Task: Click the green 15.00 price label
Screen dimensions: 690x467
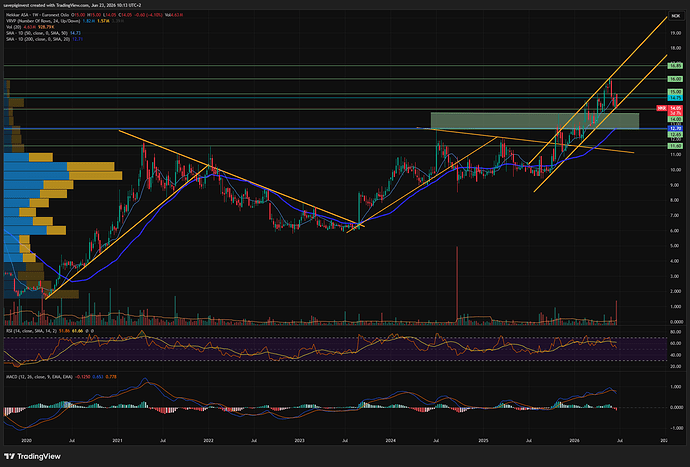Action: click(x=675, y=92)
